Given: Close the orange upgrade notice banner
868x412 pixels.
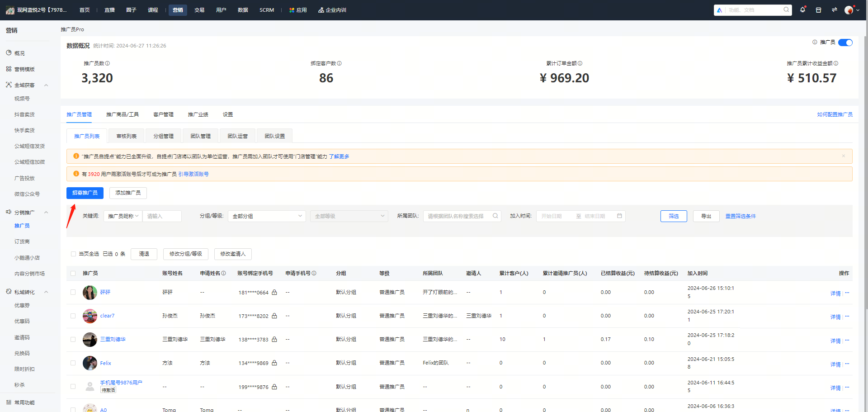Looking at the screenshot, I should tap(843, 156).
